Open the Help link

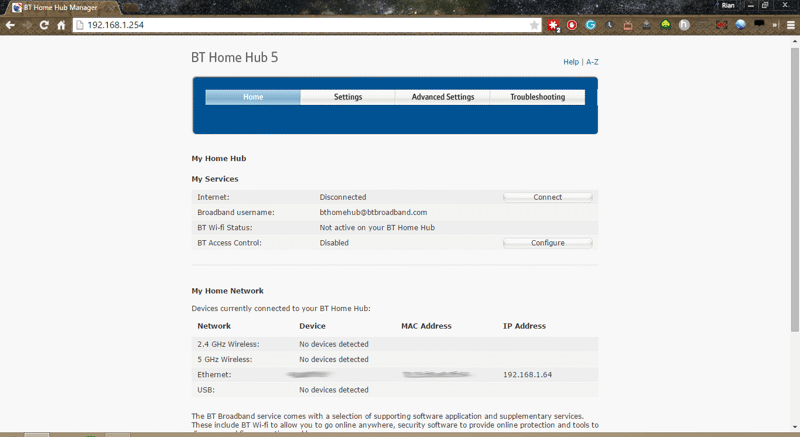coord(571,62)
